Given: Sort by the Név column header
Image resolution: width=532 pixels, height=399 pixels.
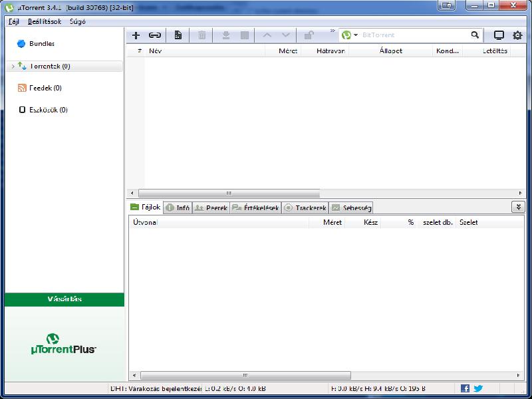Looking at the screenshot, I should coord(205,51).
